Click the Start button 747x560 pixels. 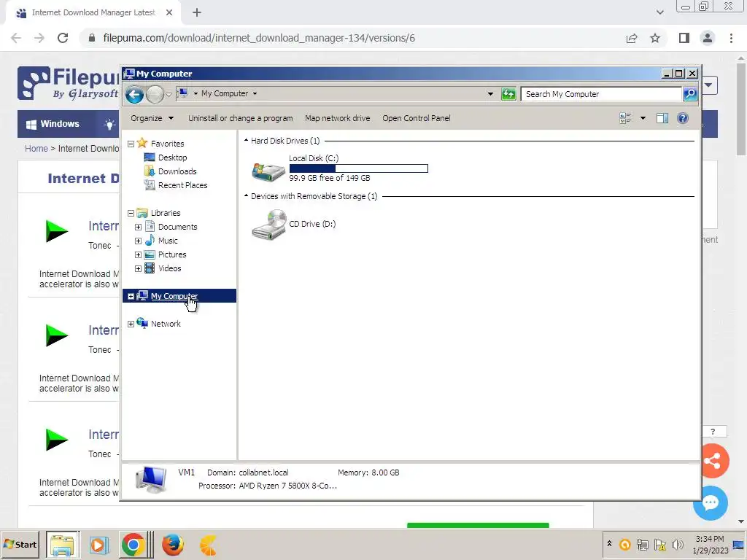point(20,545)
